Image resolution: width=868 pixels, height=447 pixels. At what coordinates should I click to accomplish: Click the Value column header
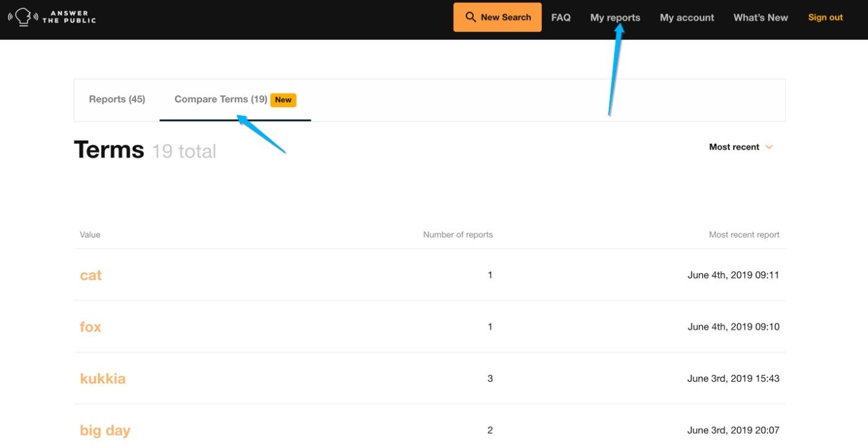90,234
